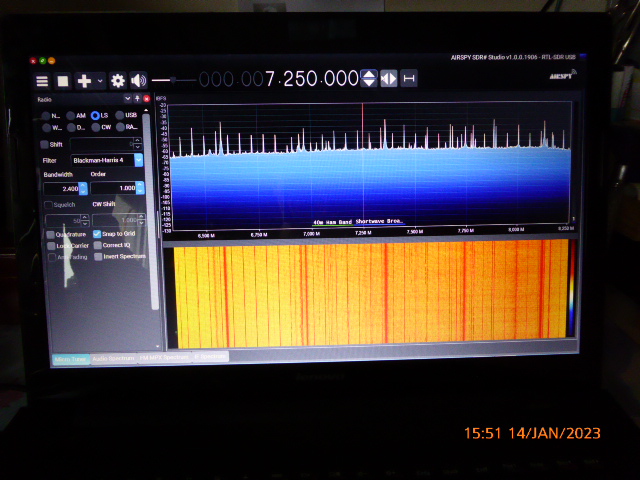Select the AM demodulation mode

pos(69,115)
